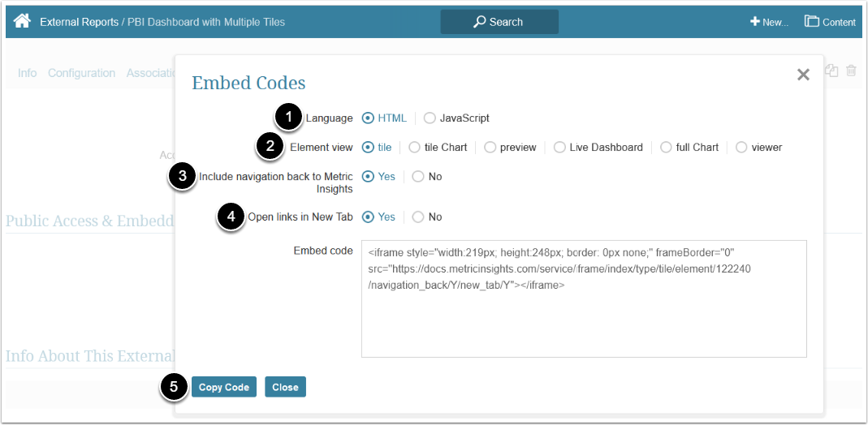Open Content via its folder icon
Image resolution: width=868 pixels, height=425 pixels.
pos(811,22)
